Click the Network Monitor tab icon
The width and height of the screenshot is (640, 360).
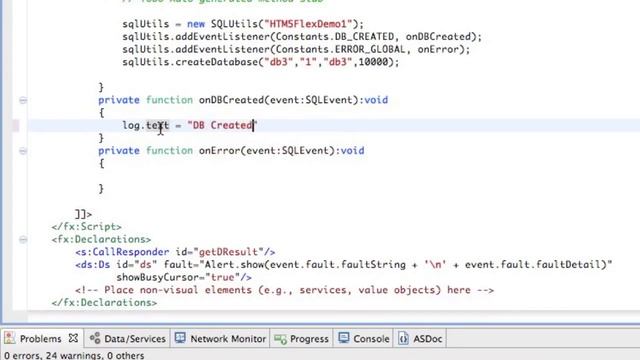(x=180, y=338)
